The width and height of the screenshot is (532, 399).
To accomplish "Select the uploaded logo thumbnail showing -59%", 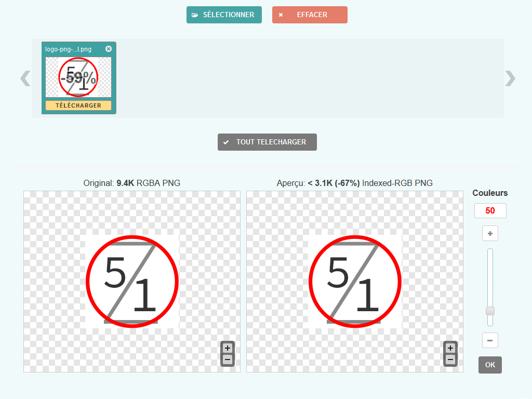I will coord(78,77).
